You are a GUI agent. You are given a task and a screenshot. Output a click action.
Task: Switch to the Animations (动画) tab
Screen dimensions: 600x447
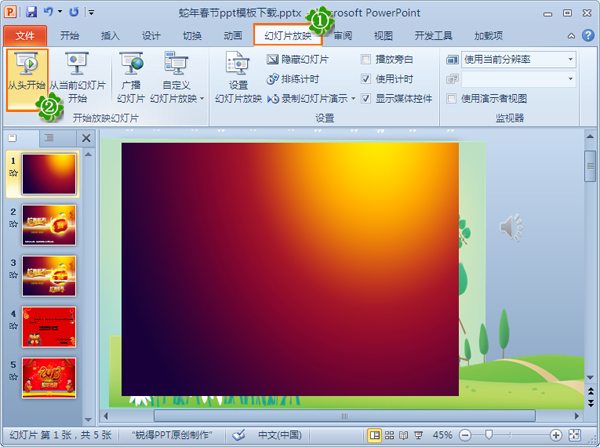(233, 36)
